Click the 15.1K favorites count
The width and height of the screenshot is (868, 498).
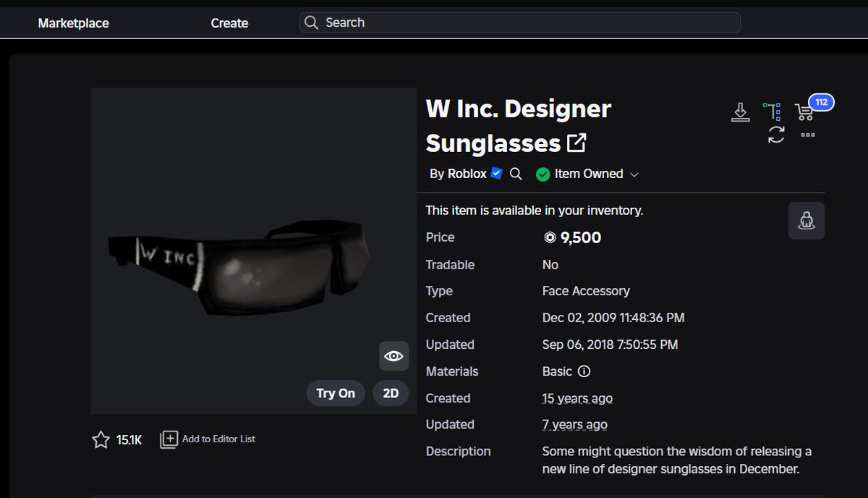point(129,439)
